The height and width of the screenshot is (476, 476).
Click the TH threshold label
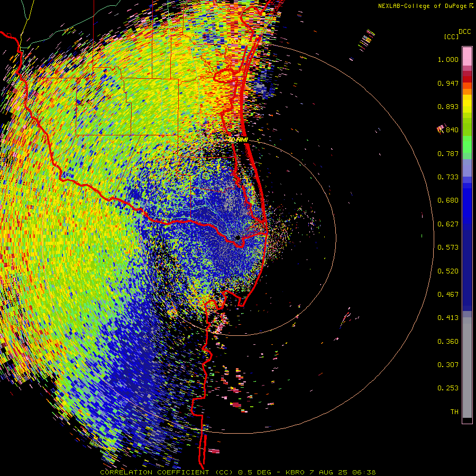(454, 412)
